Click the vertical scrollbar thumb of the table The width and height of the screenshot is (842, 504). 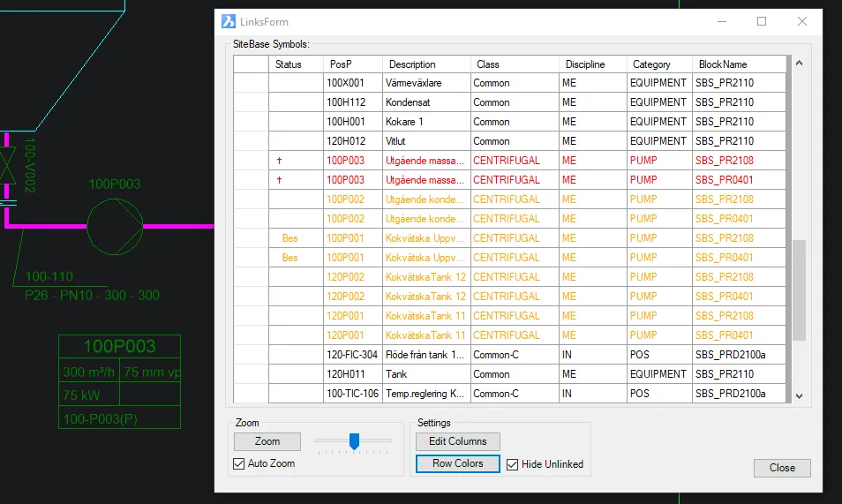[x=799, y=290]
